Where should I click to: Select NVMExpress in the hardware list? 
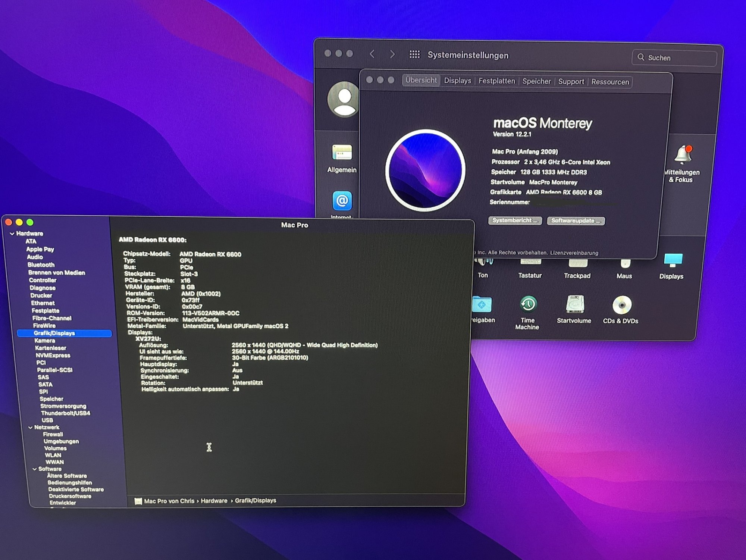53,355
